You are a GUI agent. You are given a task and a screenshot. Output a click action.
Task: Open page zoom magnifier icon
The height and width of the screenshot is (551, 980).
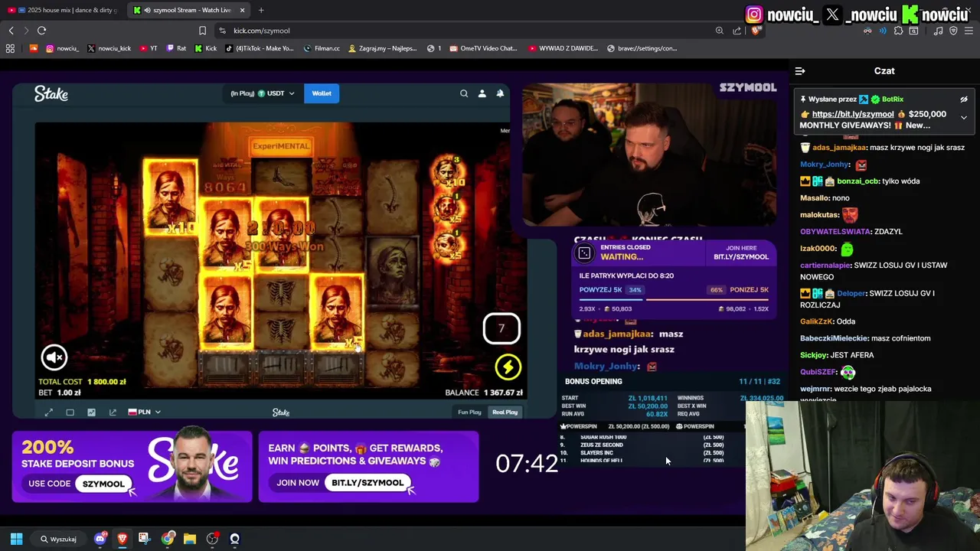pyautogui.click(x=720, y=31)
